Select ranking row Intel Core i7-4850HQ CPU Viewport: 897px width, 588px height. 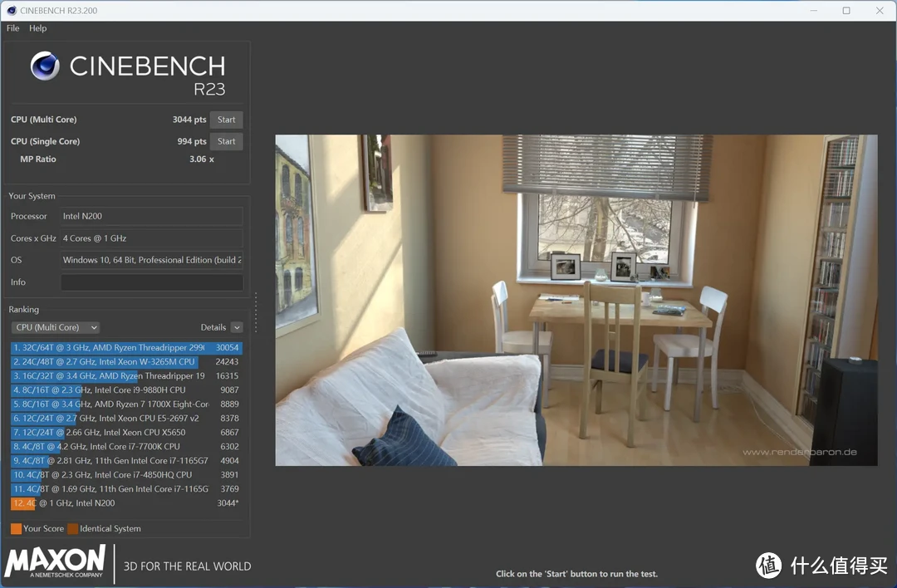click(x=126, y=475)
